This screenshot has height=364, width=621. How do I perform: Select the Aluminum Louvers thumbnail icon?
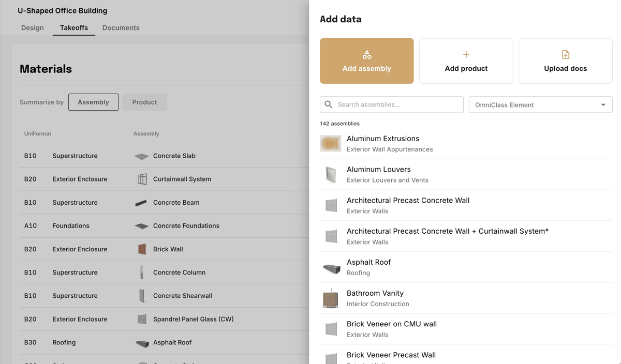(x=331, y=174)
